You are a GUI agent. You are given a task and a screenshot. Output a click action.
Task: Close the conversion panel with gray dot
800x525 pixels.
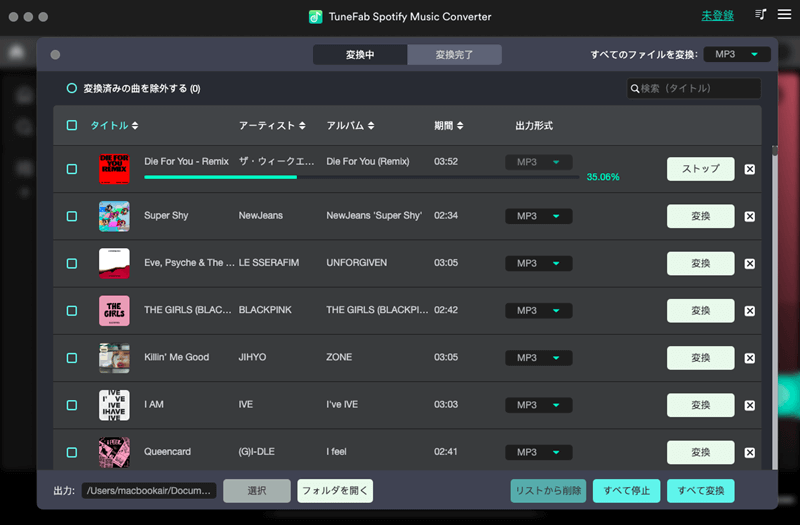point(55,55)
